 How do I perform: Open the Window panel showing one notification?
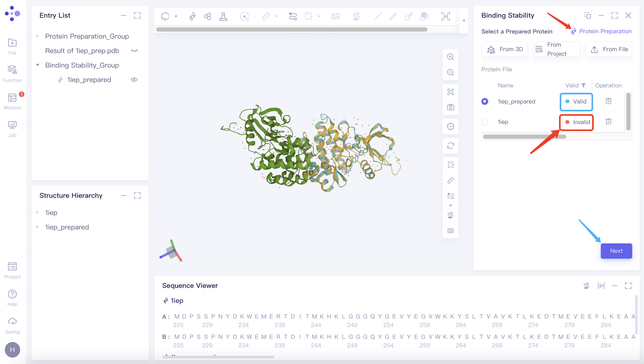[12, 101]
